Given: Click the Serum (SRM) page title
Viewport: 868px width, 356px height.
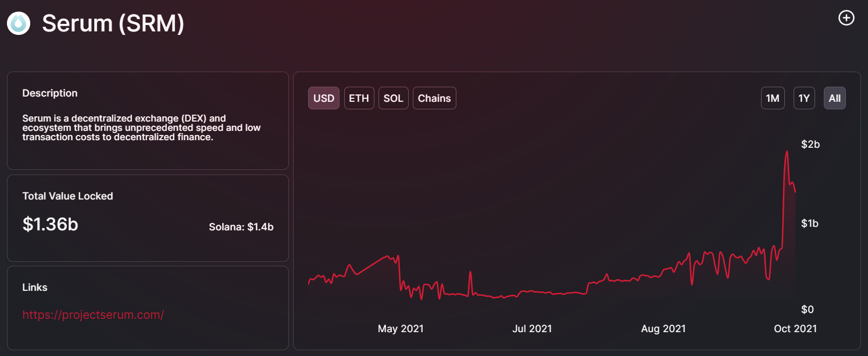Looking at the screenshot, I should tap(113, 23).
